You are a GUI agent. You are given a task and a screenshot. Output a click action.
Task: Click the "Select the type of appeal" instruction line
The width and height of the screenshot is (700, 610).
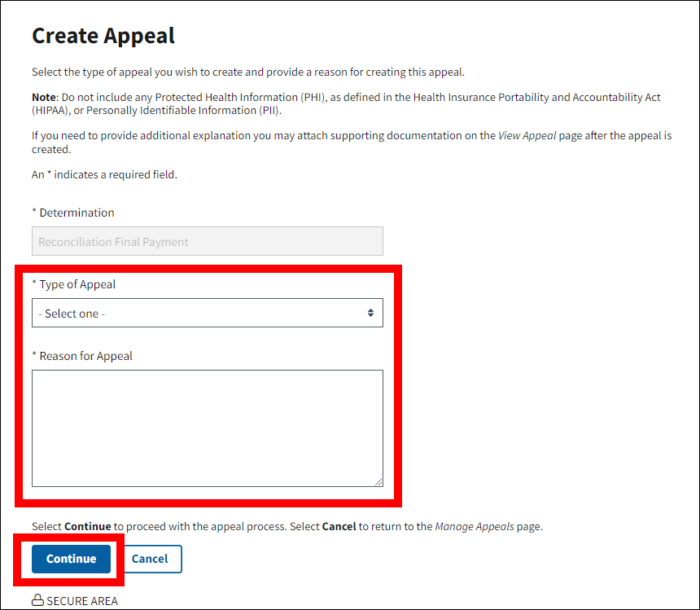[x=248, y=72]
